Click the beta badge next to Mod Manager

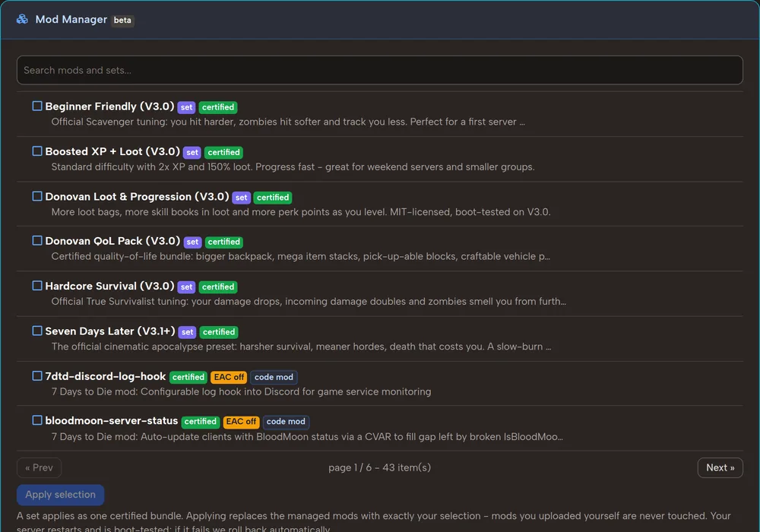[x=122, y=21]
